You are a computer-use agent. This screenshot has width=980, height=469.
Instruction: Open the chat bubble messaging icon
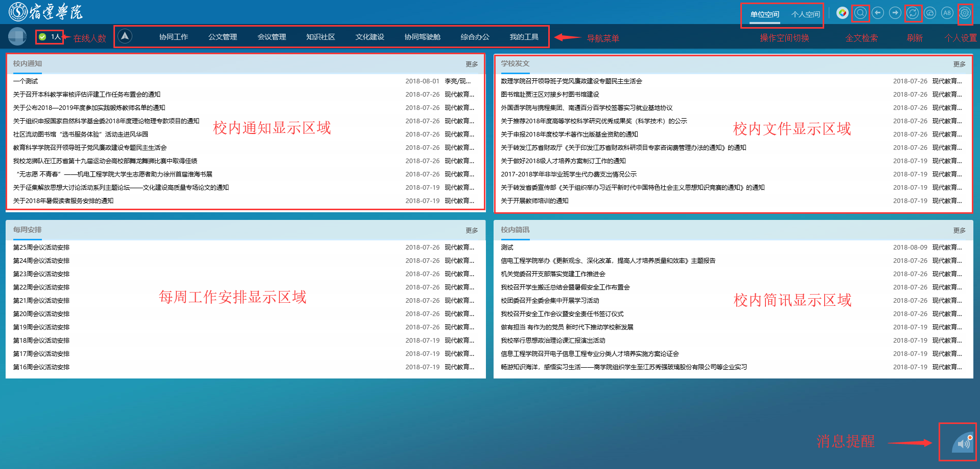click(930, 13)
